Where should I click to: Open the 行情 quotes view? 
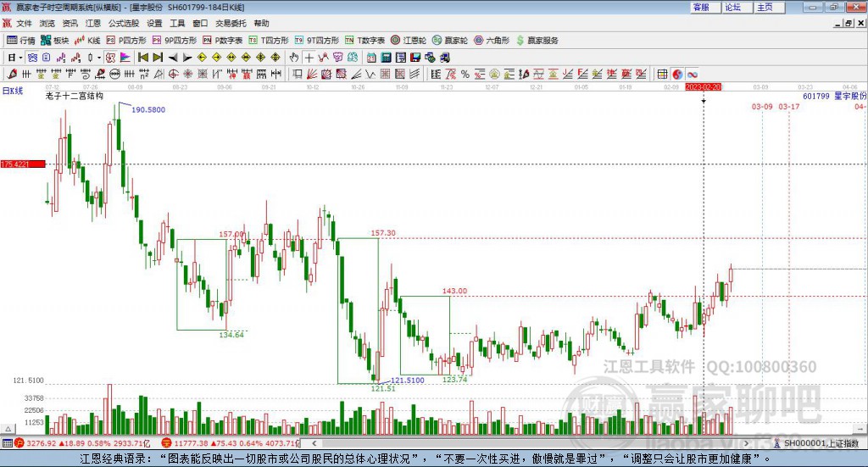click(x=21, y=40)
